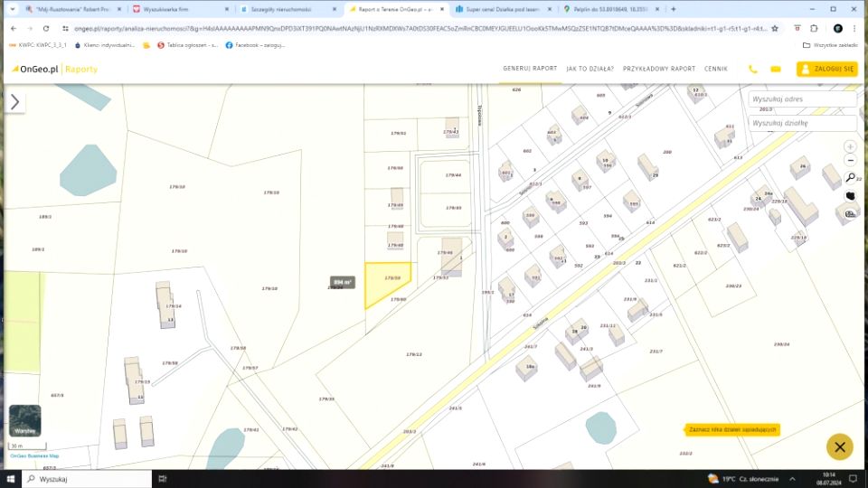Click the browser address bar URL

pos(420,28)
